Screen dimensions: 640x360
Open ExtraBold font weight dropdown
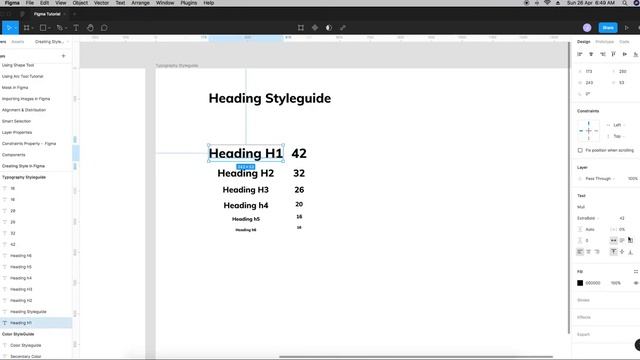click(587, 218)
